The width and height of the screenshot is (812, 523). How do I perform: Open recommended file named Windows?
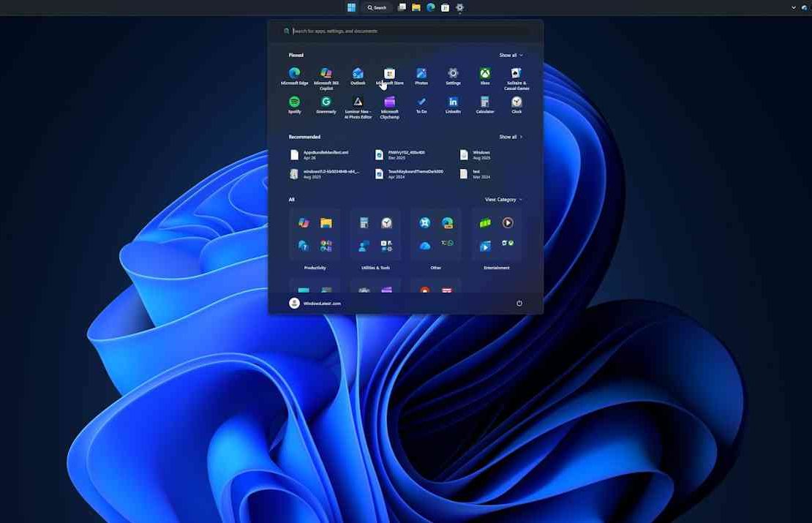(x=476, y=155)
